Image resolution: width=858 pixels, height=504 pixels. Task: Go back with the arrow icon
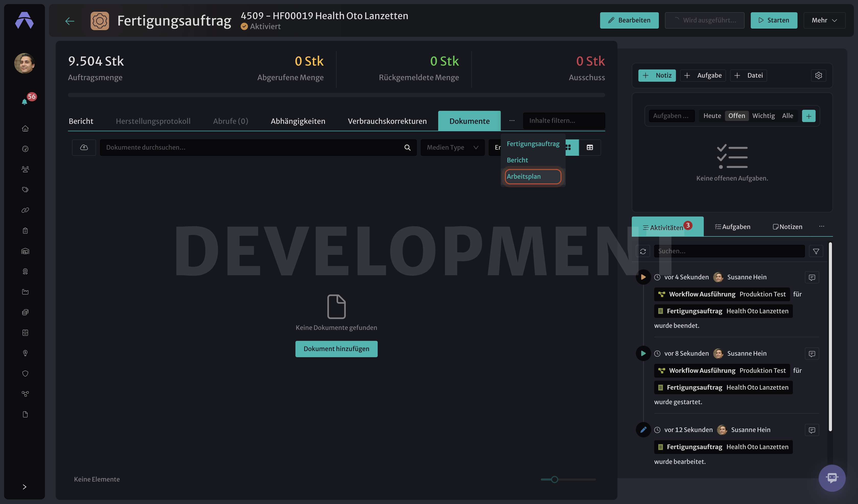pos(69,21)
